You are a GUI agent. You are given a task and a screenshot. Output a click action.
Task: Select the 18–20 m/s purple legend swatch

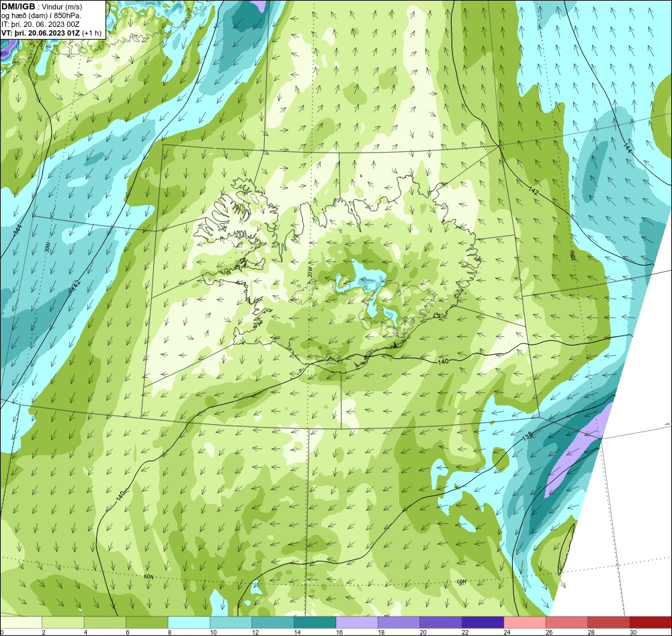click(399, 623)
